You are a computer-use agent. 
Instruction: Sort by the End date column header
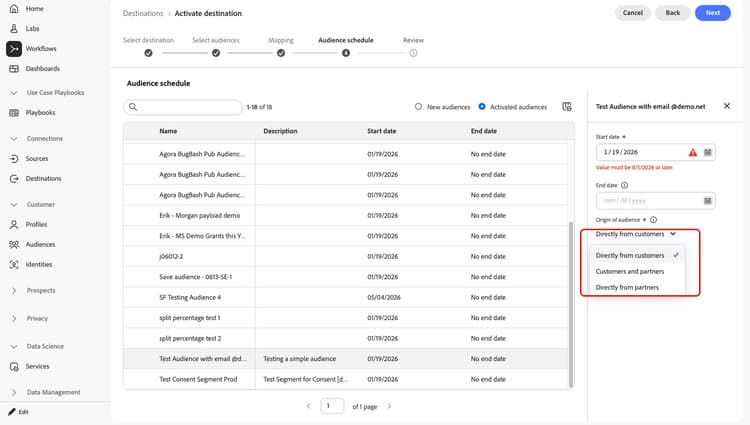(x=484, y=131)
